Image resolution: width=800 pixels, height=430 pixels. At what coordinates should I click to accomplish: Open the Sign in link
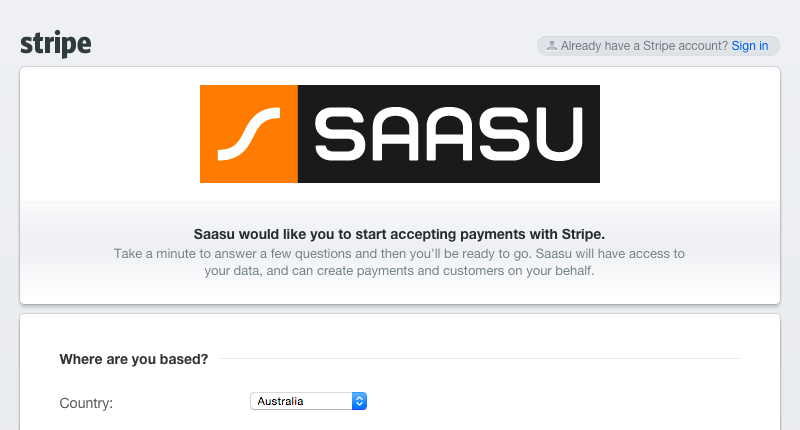pyautogui.click(x=749, y=46)
